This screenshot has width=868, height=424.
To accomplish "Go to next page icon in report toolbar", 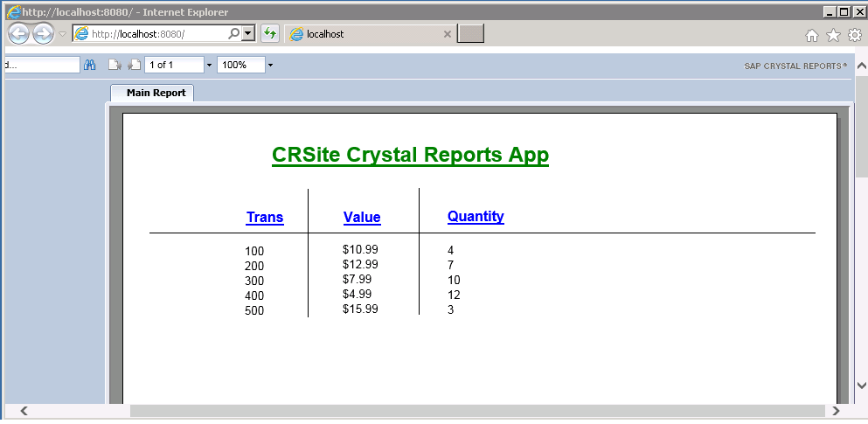I will (x=134, y=66).
